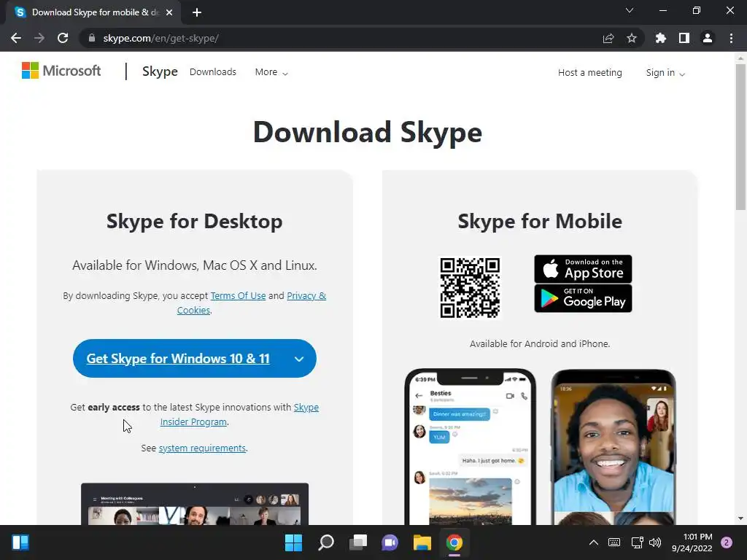The image size is (747, 560).
Task: Open the Chrome three-dot menu
Action: tap(731, 38)
